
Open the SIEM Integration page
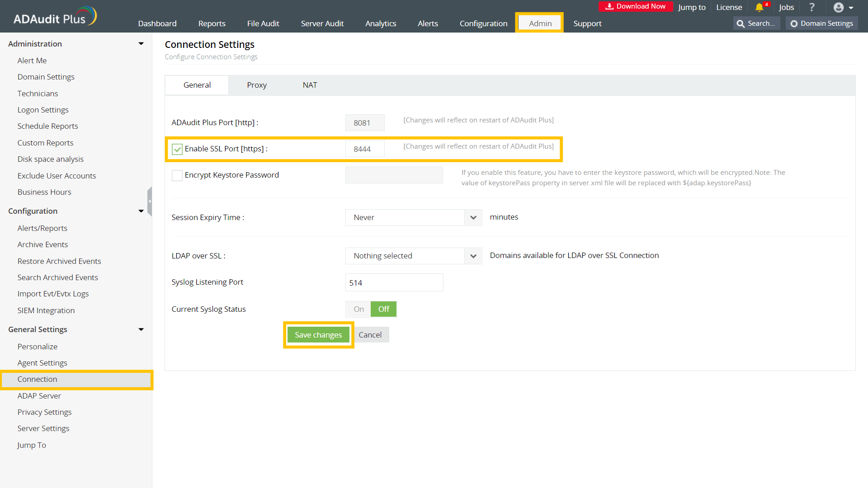[x=46, y=310]
